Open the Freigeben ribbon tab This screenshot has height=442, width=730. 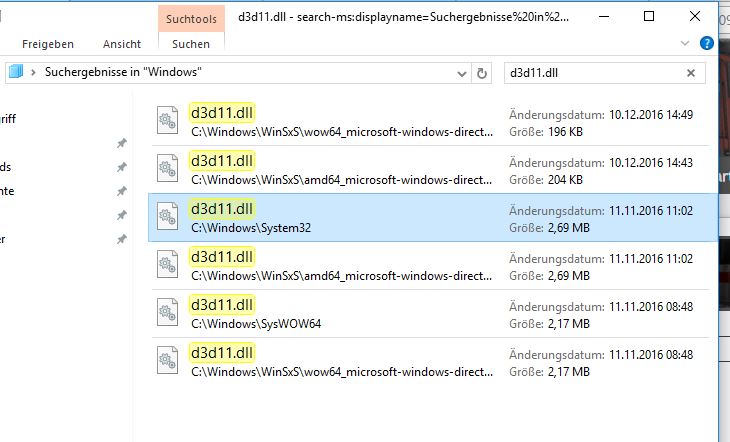pos(48,44)
